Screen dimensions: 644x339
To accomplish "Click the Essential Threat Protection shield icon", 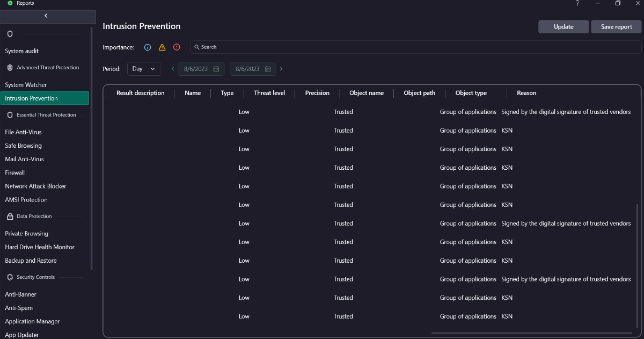I will [x=10, y=115].
